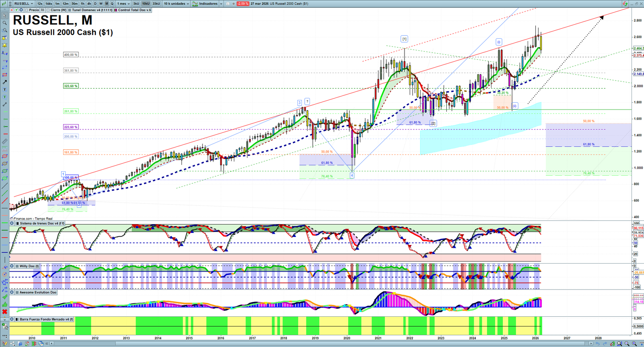
Task: Toggle the Tunel Domenec v4 checkbox
Action: 70,10
